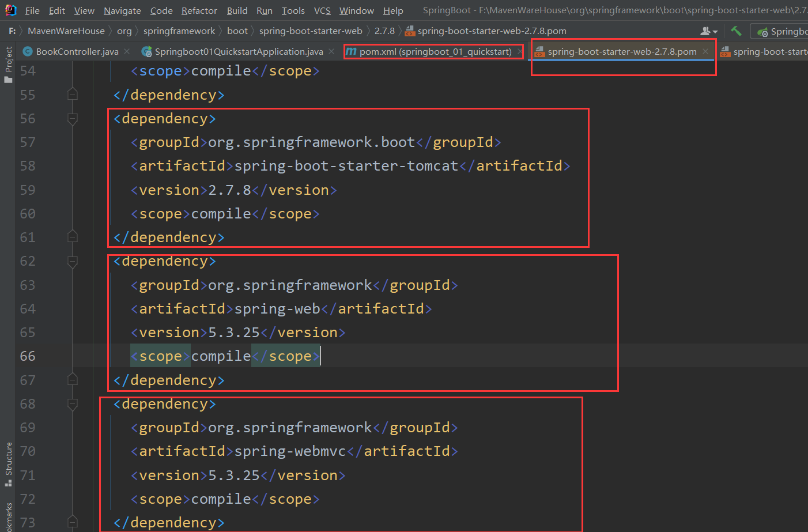
Task: Click the 5.3.25 version on line 71
Action: coord(234,476)
